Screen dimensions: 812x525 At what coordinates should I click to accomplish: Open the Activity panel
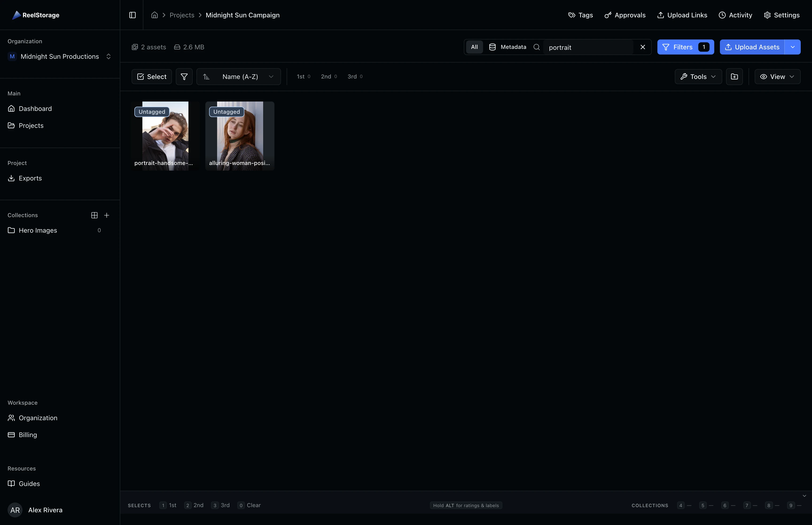point(735,15)
